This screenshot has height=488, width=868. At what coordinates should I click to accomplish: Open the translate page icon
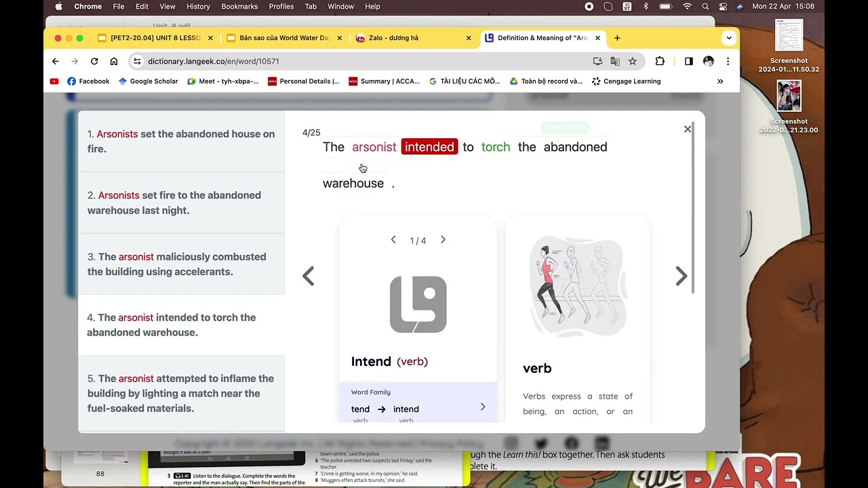tap(615, 61)
